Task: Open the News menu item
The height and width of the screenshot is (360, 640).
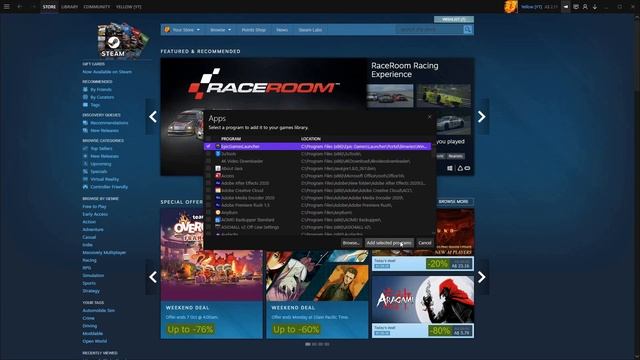Action: pos(282,30)
